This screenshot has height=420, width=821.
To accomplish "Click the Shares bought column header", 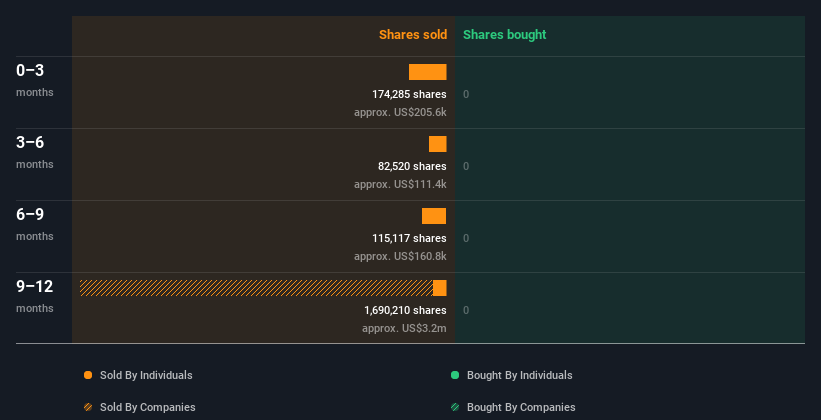I will click(505, 35).
